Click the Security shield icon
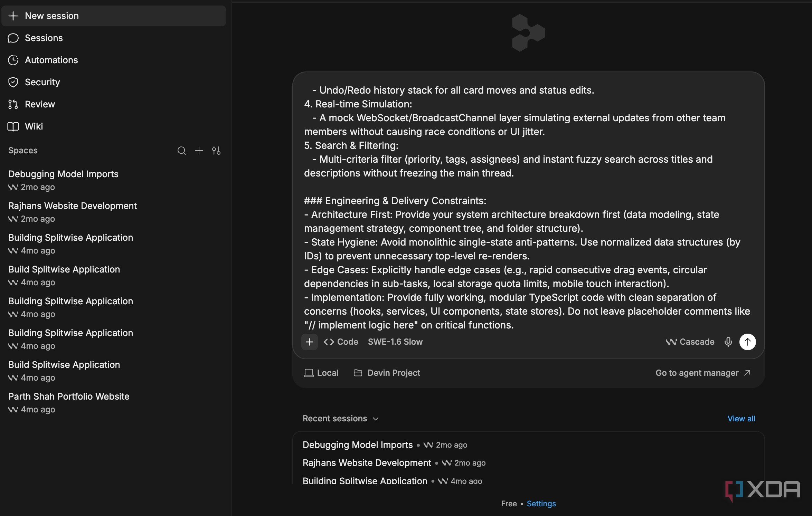The height and width of the screenshot is (516, 812). pos(13,82)
